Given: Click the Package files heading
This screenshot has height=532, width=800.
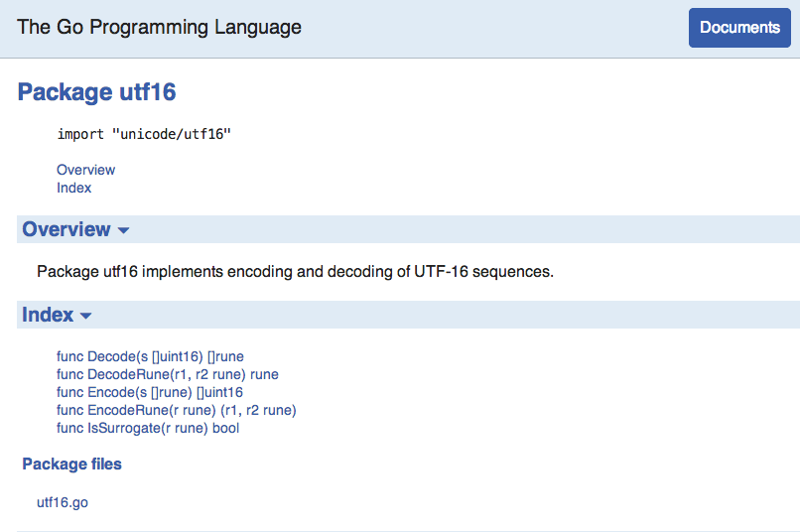Looking at the screenshot, I should tap(71, 464).
